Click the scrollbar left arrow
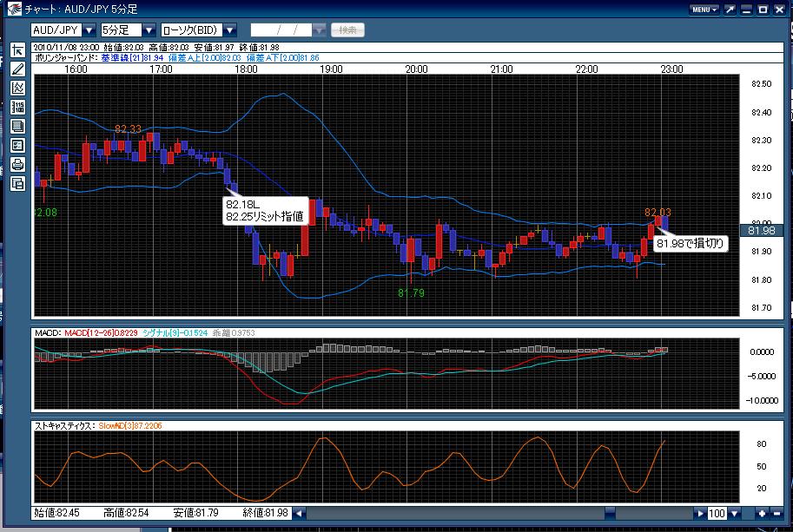 tap(299, 513)
